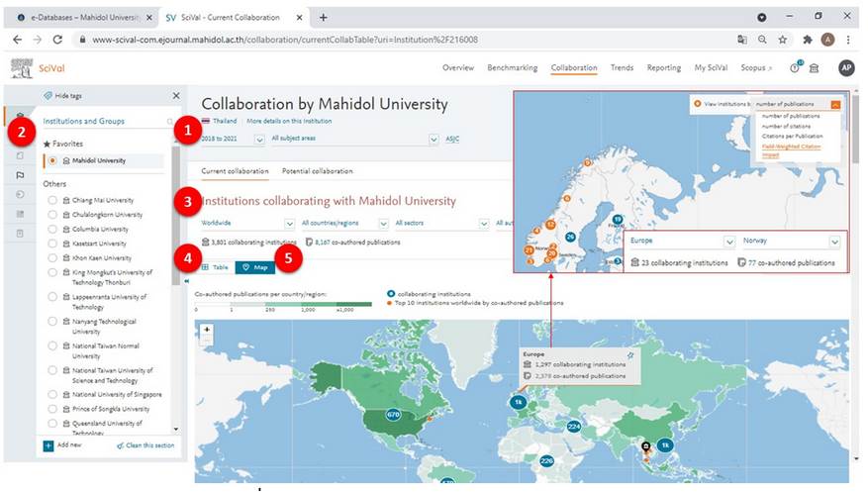Image resolution: width=868 pixels, height=492 pixels.
Task: Pin the Europe map tooltip
Action: pos(630,353)
